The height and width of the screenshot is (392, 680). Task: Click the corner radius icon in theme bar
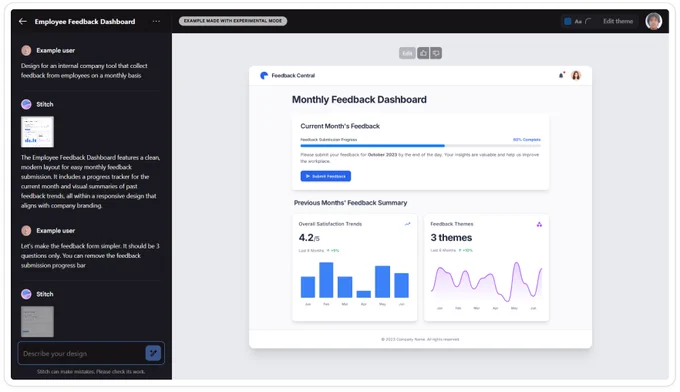coord(588,21)
